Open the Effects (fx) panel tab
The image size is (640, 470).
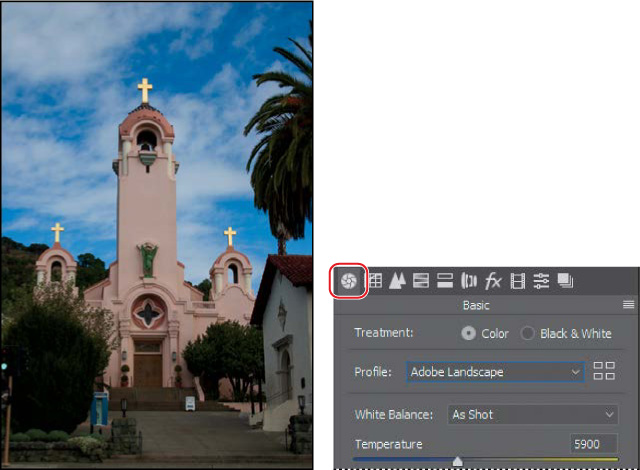coord(493,281)
